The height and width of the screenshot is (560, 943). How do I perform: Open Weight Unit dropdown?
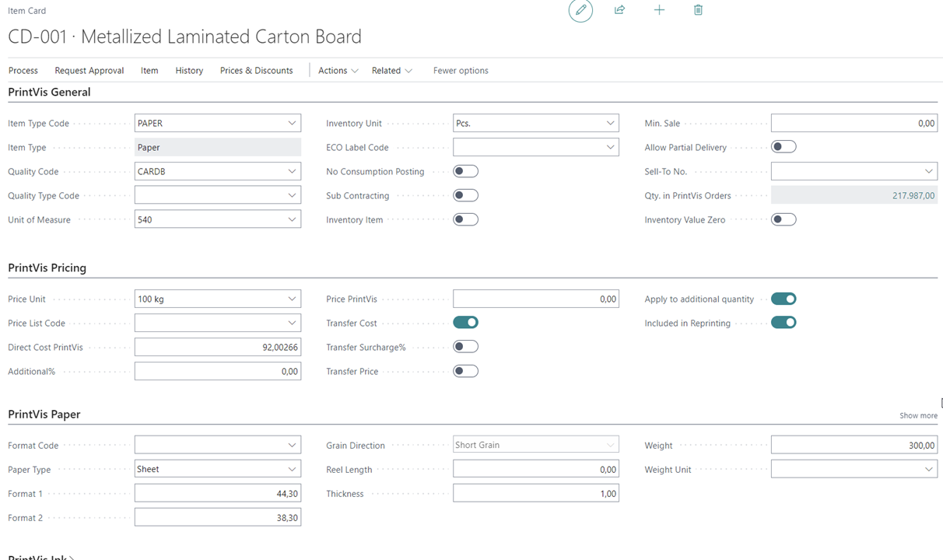pos(928,469)
